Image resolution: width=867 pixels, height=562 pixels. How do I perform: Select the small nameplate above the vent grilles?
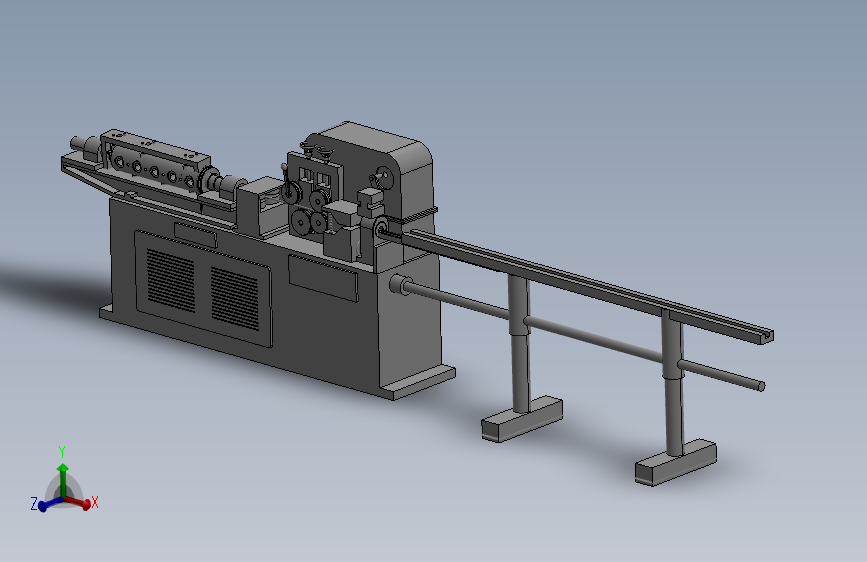[x=195, y=235]
